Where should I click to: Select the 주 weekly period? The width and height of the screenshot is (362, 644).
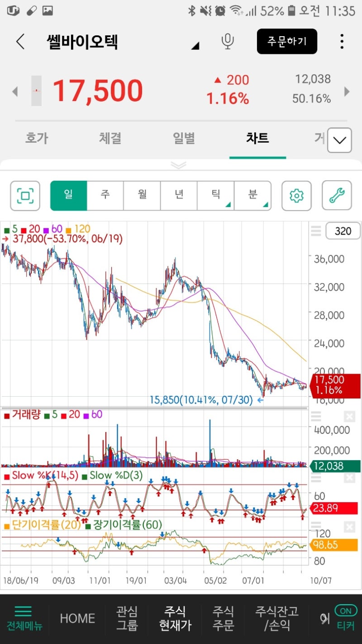105,196
